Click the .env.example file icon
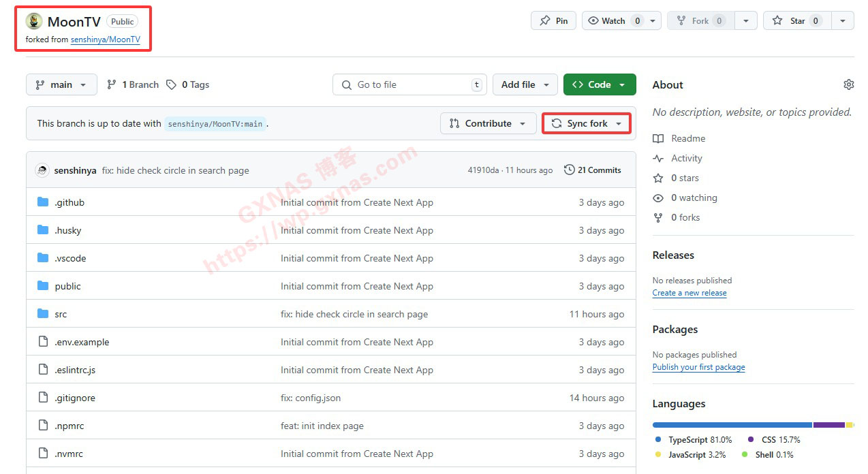Image resolution: width=868 pixels, height=474 pixels. click(x=43, y=342)
